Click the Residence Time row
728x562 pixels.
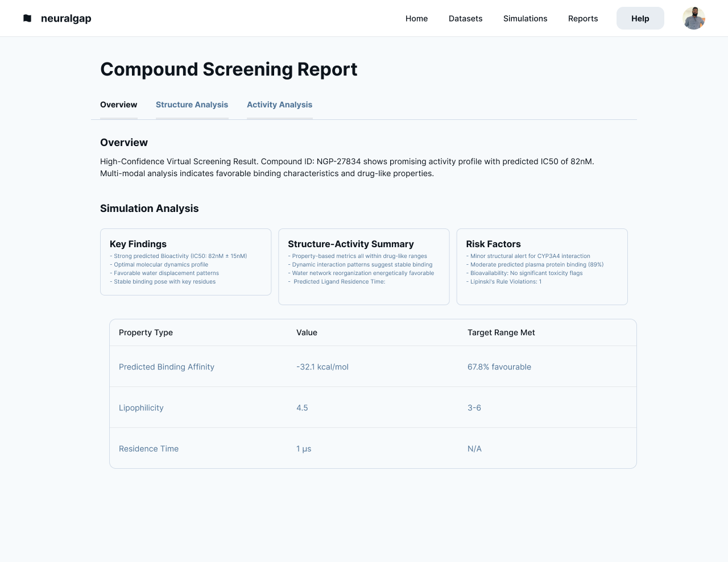point(373,448)
